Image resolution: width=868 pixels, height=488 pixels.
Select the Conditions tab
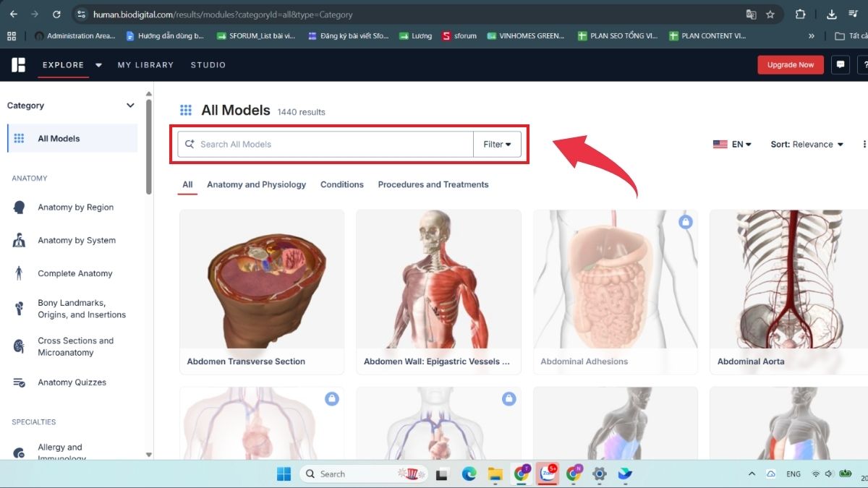[x=342, y=184]
